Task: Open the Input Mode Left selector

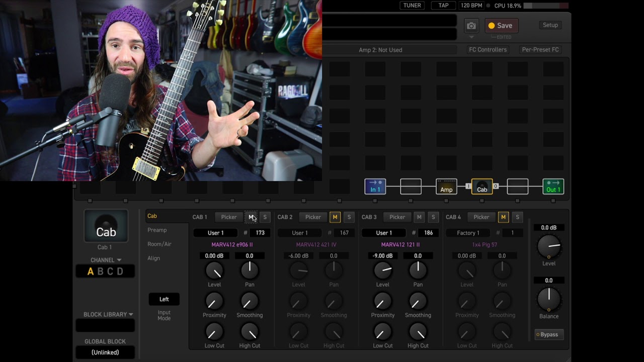Action: (x=164, y=299)
